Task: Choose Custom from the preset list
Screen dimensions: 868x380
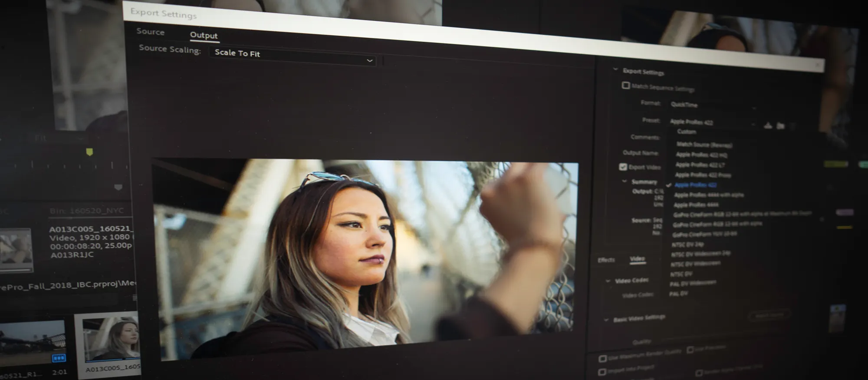Action: coord(686,132)
